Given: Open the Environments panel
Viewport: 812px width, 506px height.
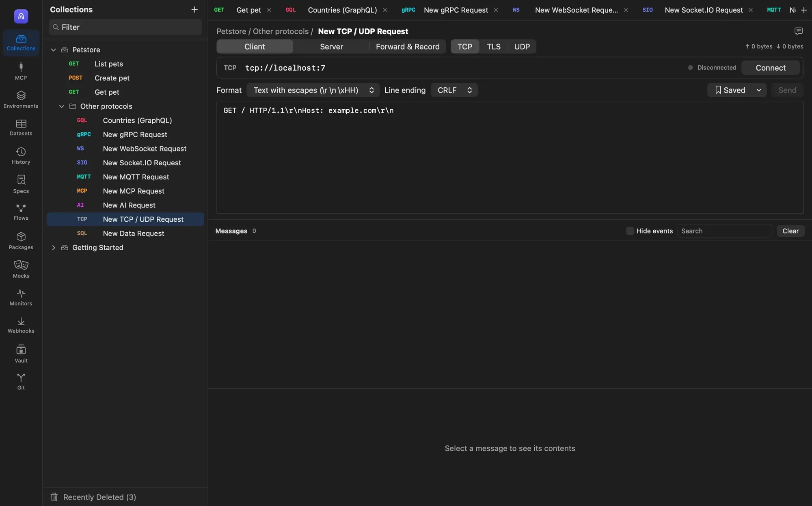Looking at the screenshot, I should (21, 99).
